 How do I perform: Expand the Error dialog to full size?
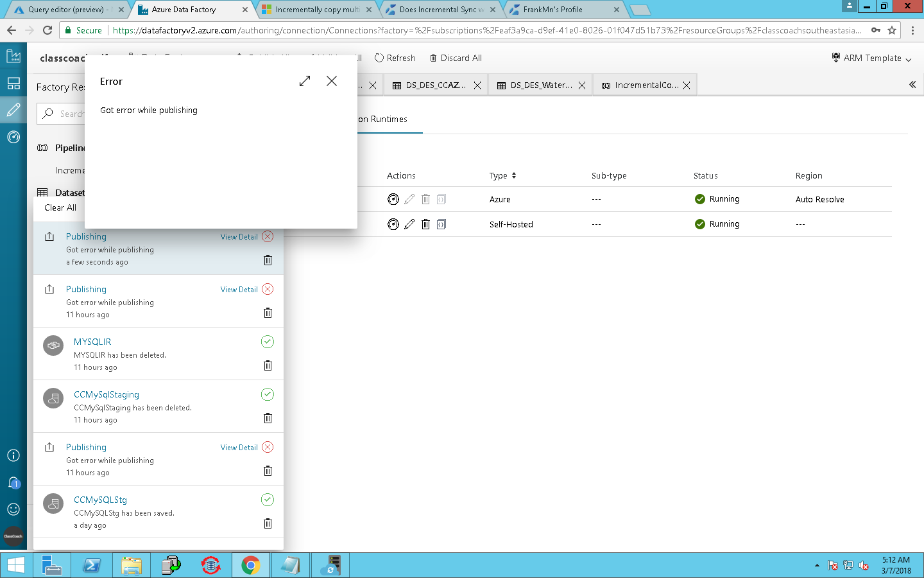tap(305, 81)
